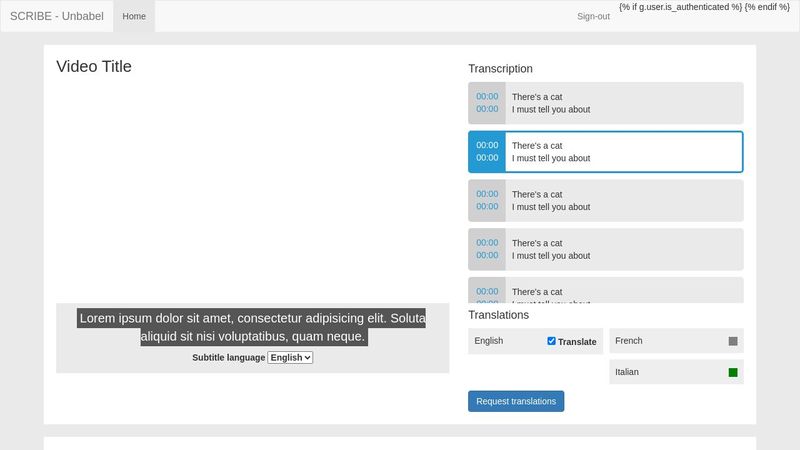Open the Subtitle language dropdown
Image resolution: width=800 pixels, height=450 pixels.
click(290, 357)
